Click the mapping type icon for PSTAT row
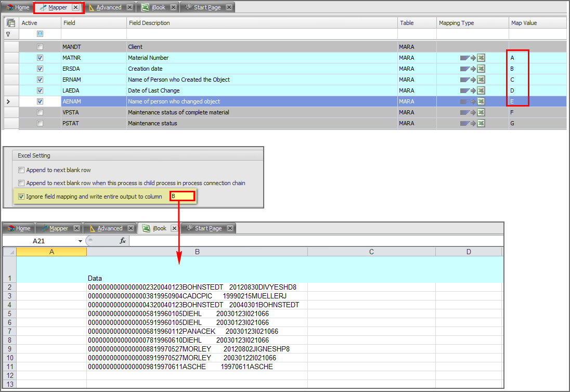 tap(472, 123)
